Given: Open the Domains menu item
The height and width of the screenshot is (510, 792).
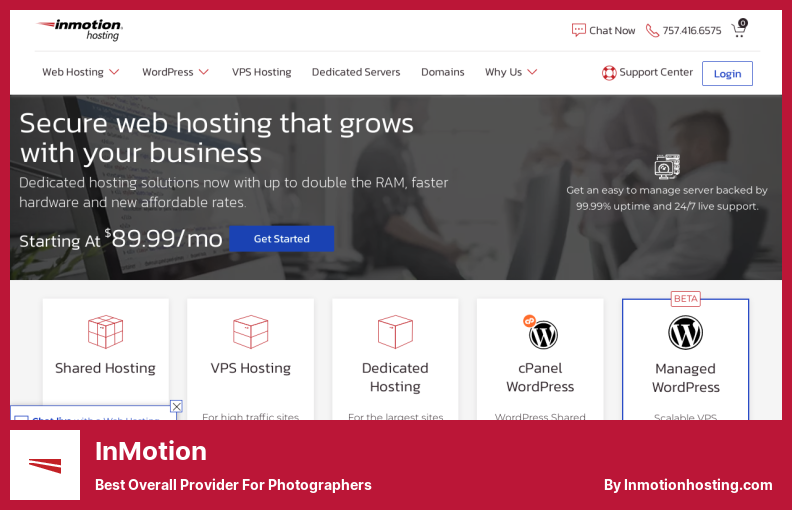Looking at the screenshot, I should [442, 72].
